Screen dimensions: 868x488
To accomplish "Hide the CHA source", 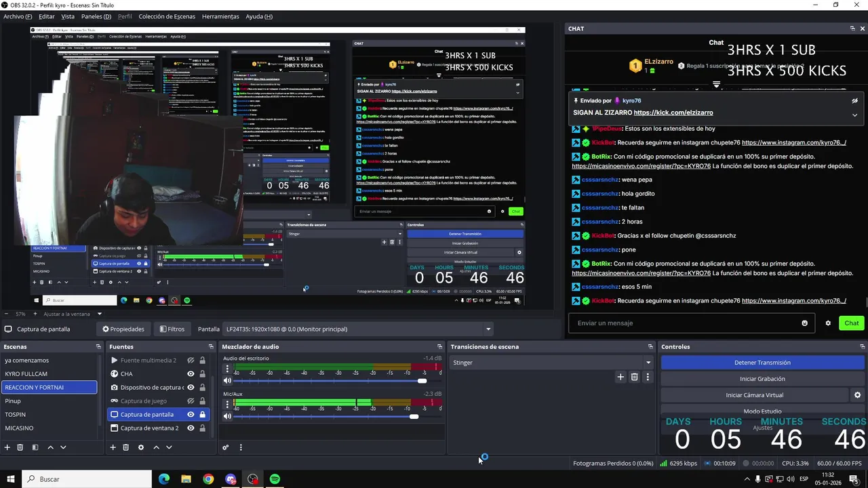I will [191, 373].
